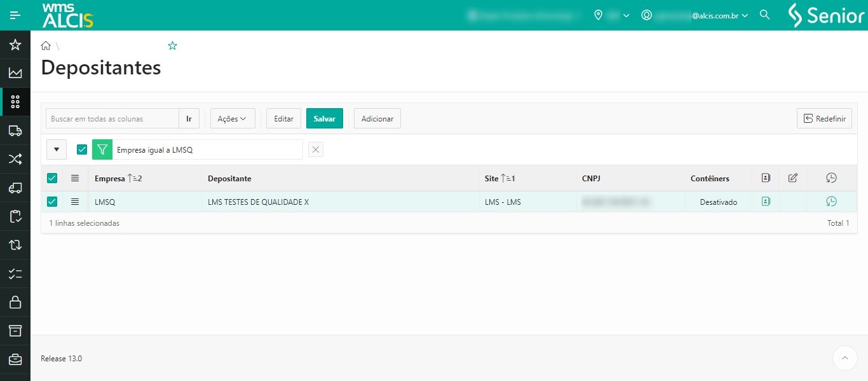This screenshot has height=381, width=868.
Task: Click the 1 linhas selecionadas text
Action: pyautogui.click(x=85, y=223)
